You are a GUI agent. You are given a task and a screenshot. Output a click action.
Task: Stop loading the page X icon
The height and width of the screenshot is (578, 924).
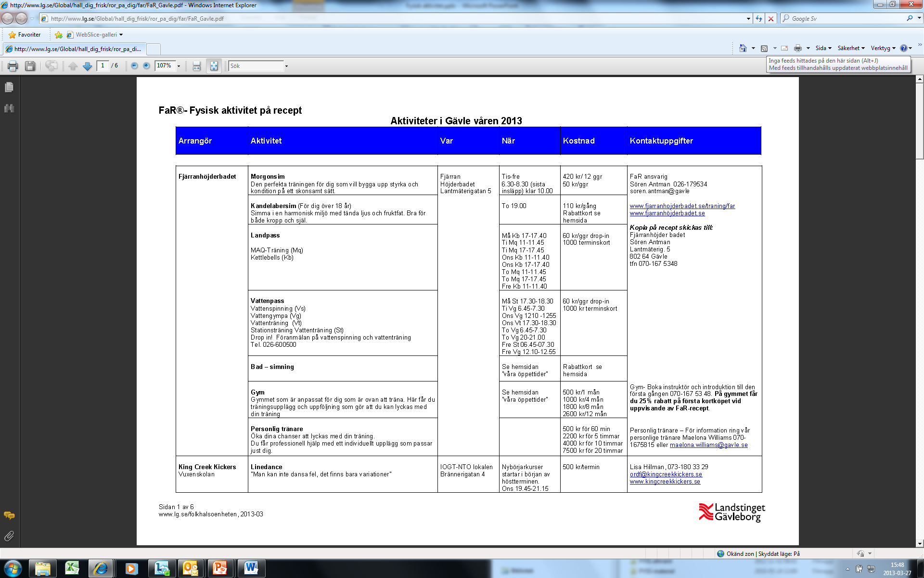tap(771, 19)
